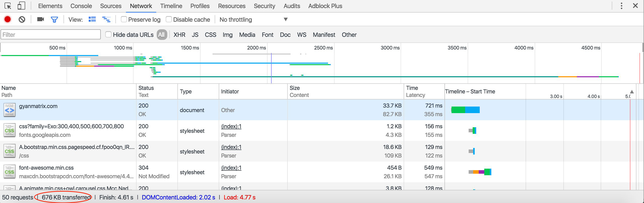Filter requests by Other
The width and height of the screenshot is (644, 203).
click(349, 35)
